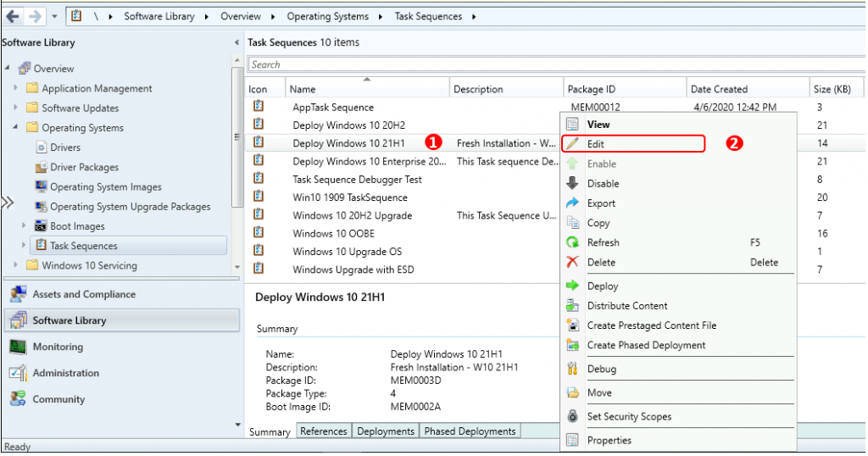This screenshot has height=456, width=868.
Task: Click the AppTask Sequence row icon
Action: [259, 106]
